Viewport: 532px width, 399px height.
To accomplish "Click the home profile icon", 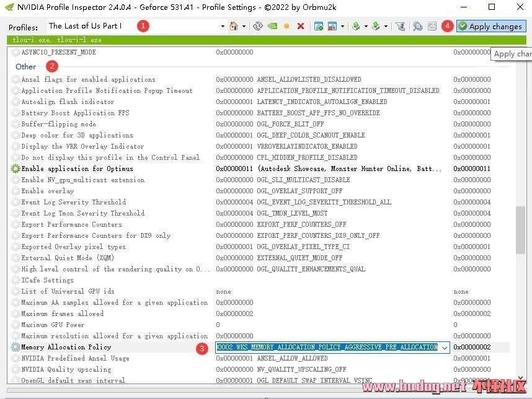I will point(234,27).
